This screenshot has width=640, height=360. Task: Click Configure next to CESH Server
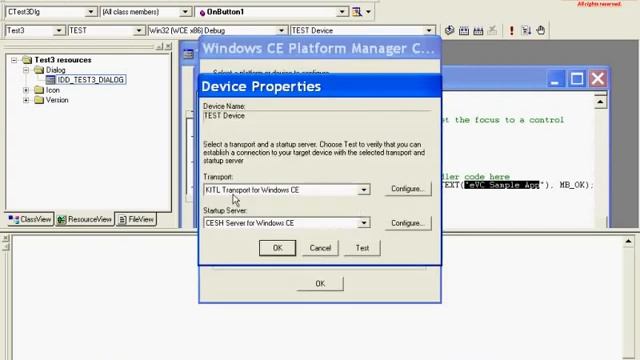coord(408,223)
